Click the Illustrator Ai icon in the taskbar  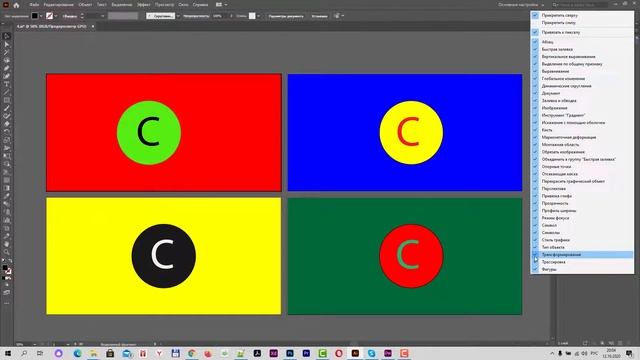pyautogui.click(x=355, y=353)
